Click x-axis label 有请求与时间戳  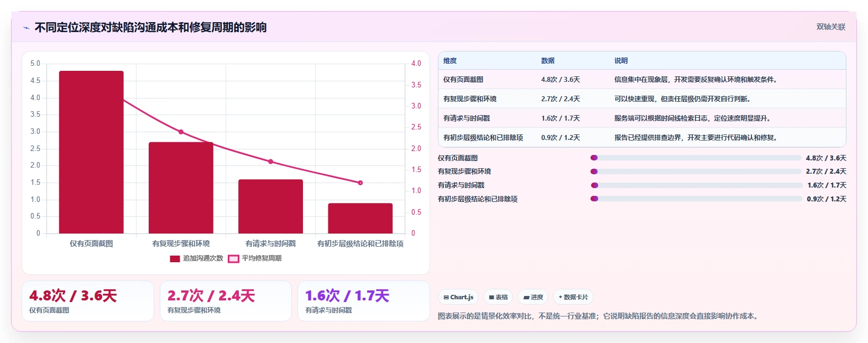pyautogui.click(x=270, y=243)
